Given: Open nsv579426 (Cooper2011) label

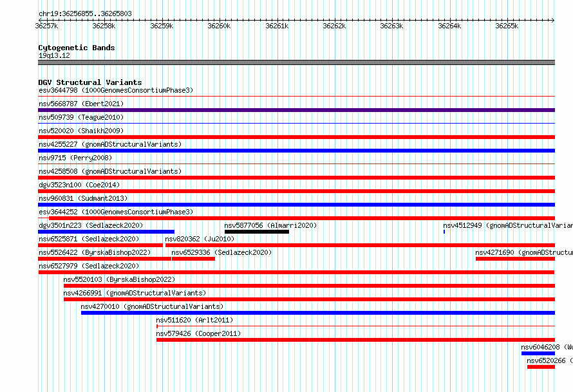Looking at the screenshot, I should click(x=198, y=333).
